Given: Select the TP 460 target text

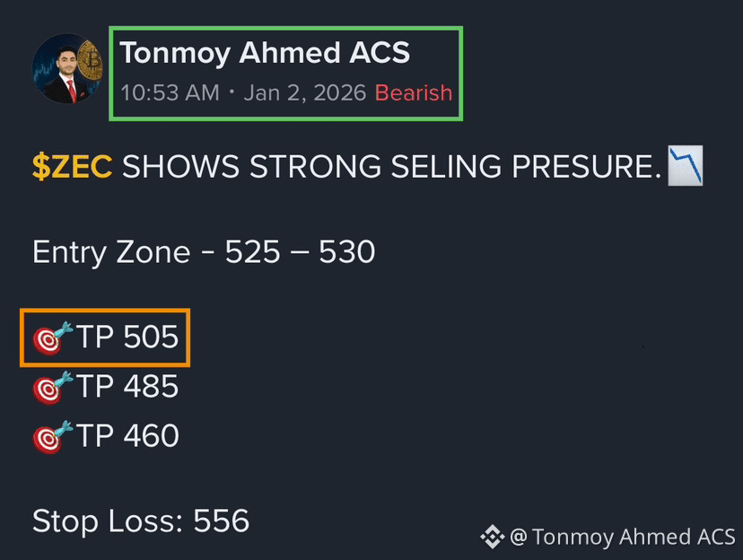Looking at the screenshot, I should coord(127,435).
